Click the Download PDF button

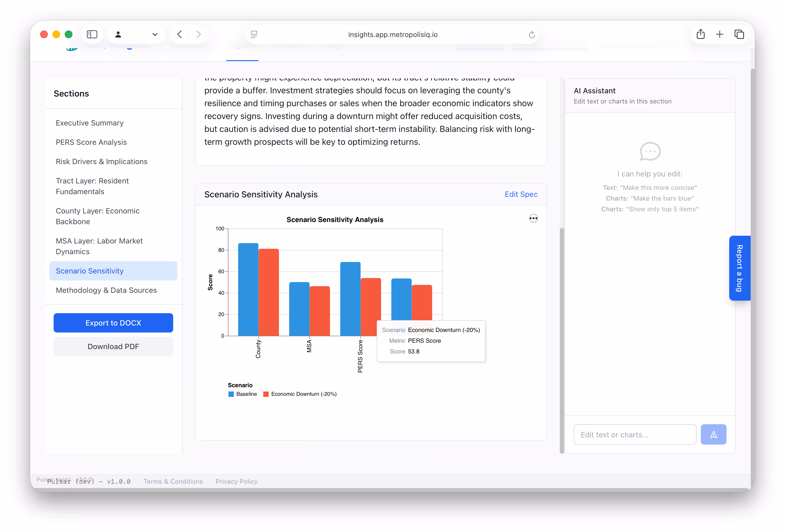tap(113, 346)
